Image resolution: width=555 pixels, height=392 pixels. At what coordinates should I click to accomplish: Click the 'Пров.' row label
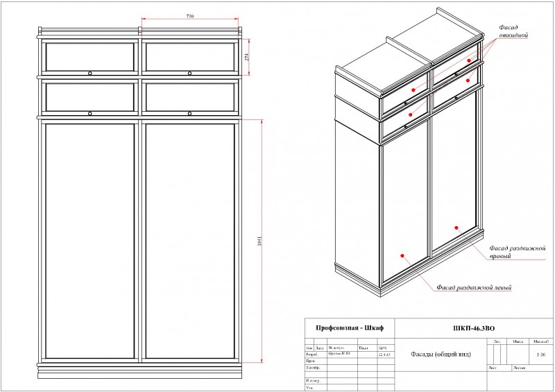click(x=311, y=361)
